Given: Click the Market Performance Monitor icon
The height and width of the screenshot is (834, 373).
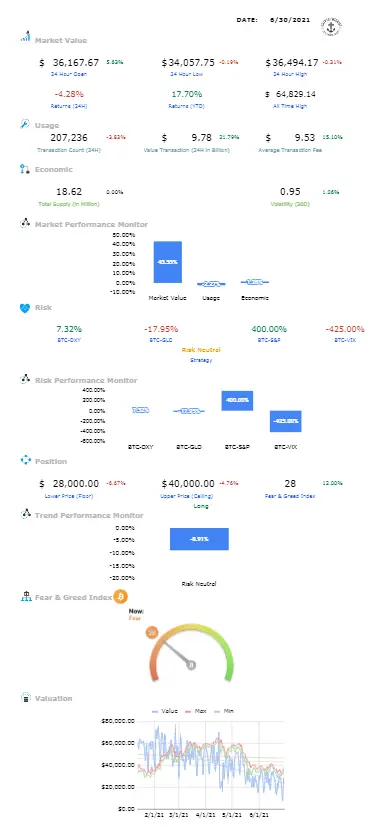Looking at the screenshot, I should click(x=25, y=223).
